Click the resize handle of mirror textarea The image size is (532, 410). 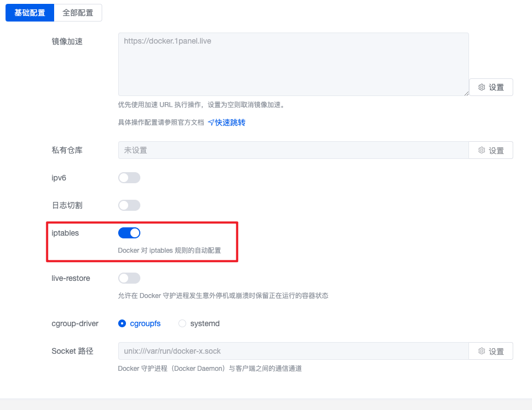pos(466,93)
